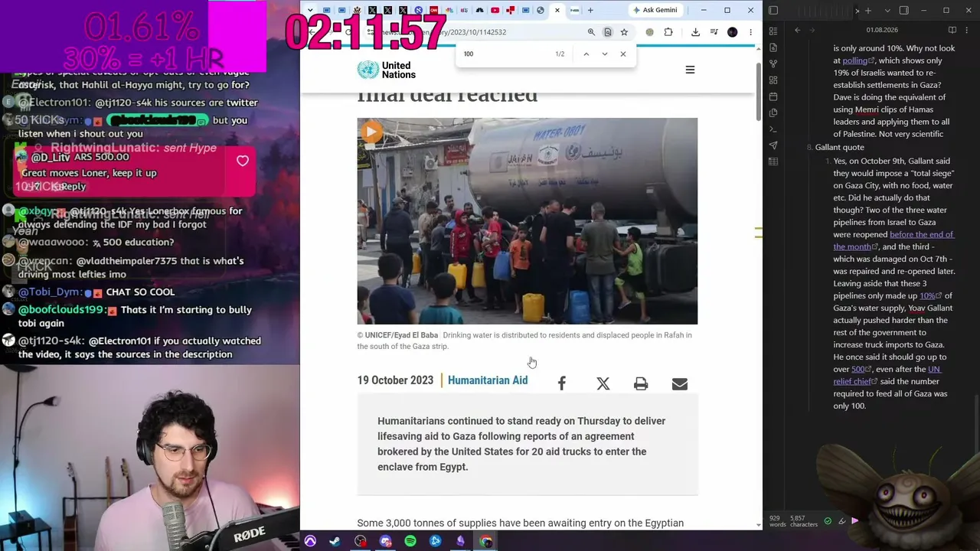The width and height of the screenshot is (980, 551).
Task: Toggle the notes app left sidebar
Action: pyautogui.click(x=773, y=10)
